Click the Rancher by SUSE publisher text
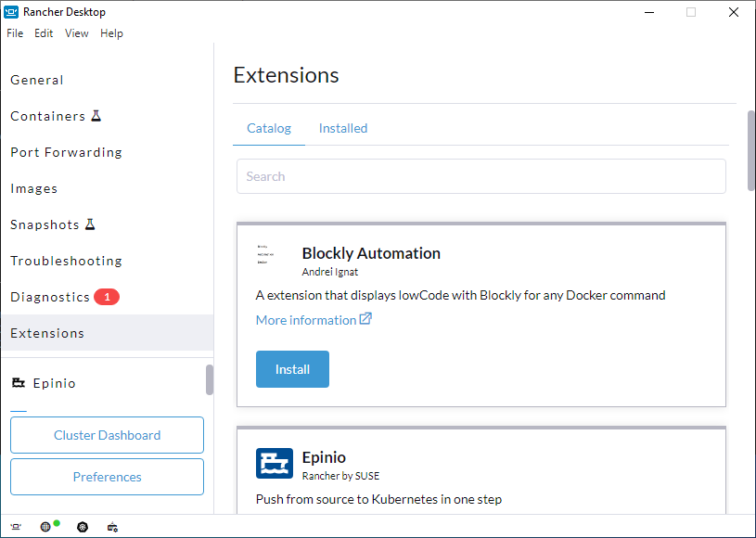The width and height of the screenshot is (756, 538). pos(340,476)
